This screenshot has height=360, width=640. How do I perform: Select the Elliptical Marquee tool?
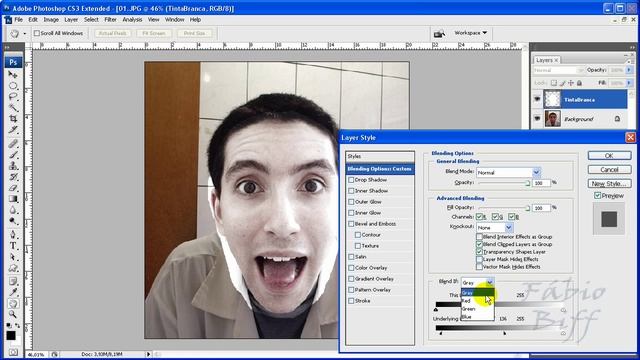click(x=13, y=86)
